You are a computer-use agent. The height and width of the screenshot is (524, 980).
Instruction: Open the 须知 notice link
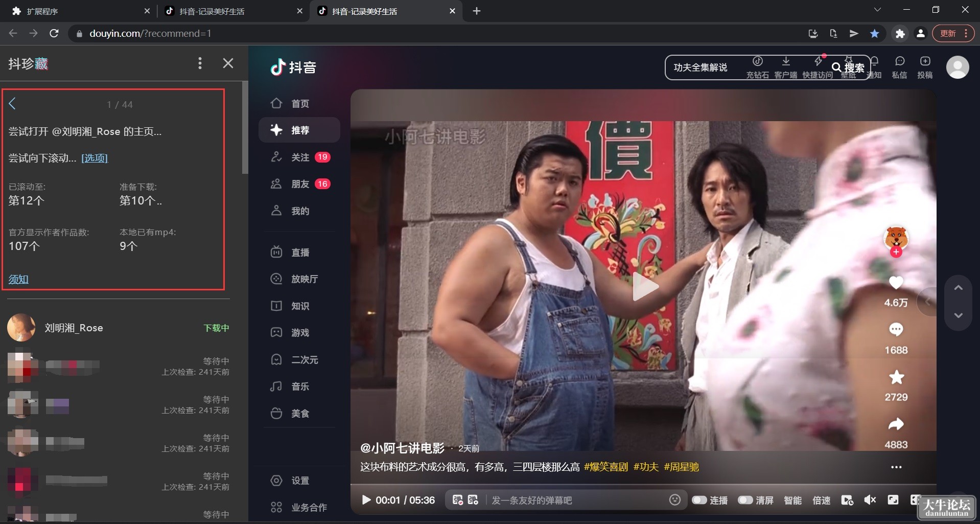point(18,279)
